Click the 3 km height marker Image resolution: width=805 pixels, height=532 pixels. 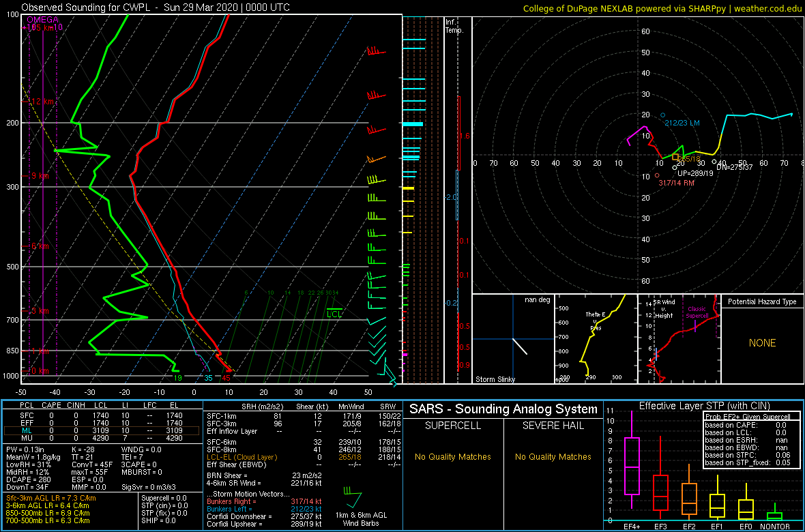40,311
